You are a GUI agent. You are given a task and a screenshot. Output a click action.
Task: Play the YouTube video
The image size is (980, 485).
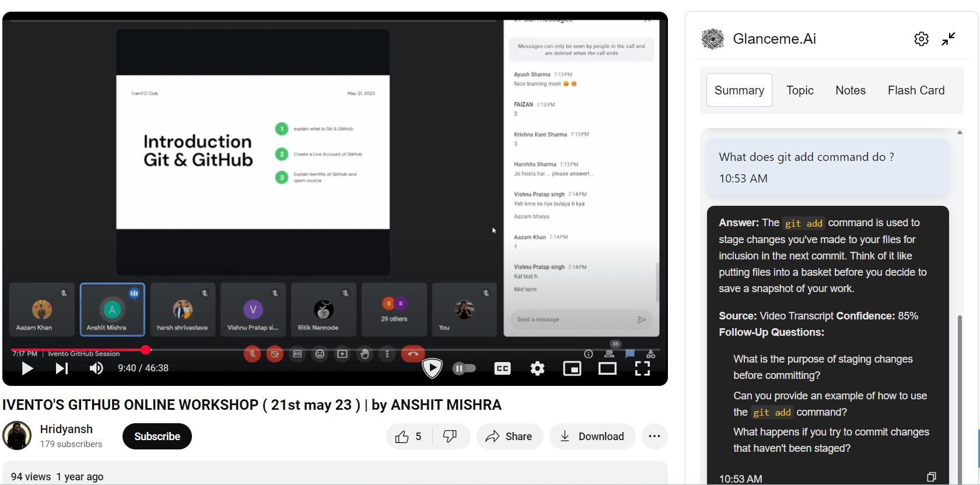27,368
